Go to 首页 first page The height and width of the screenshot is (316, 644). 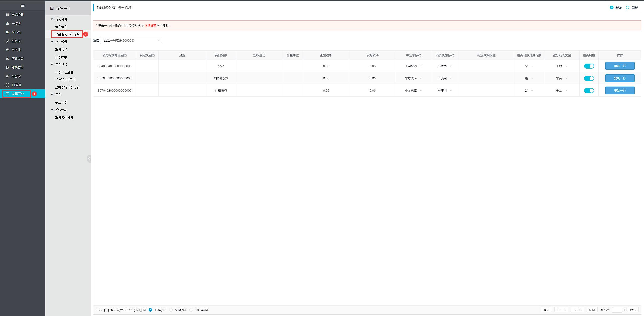click(546, 310)
